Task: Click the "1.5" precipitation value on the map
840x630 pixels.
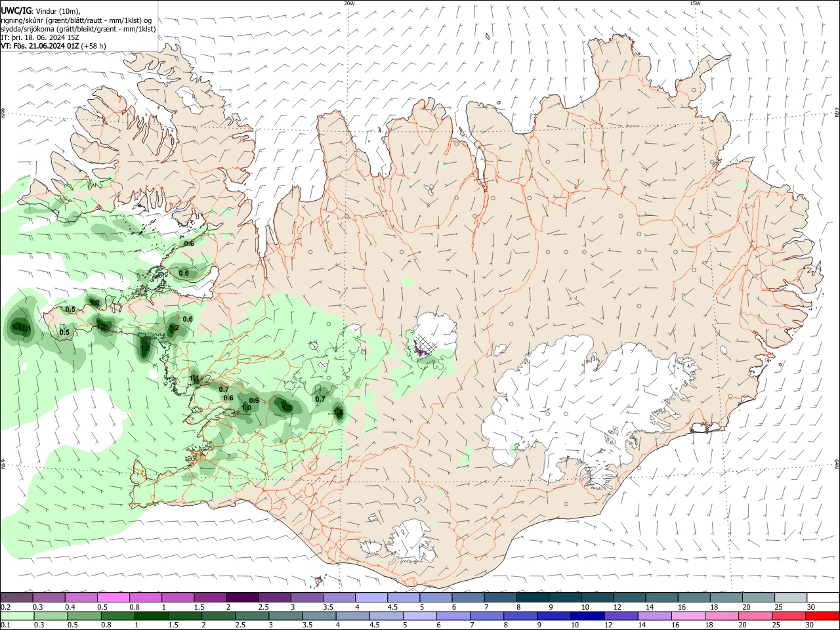Action: click(x=339, y=413)
